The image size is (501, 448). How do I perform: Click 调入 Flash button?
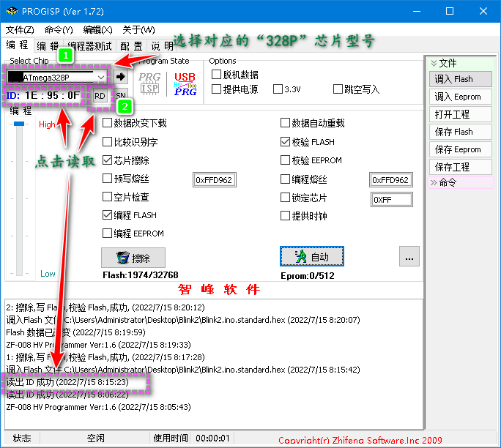tap(461, 79)
